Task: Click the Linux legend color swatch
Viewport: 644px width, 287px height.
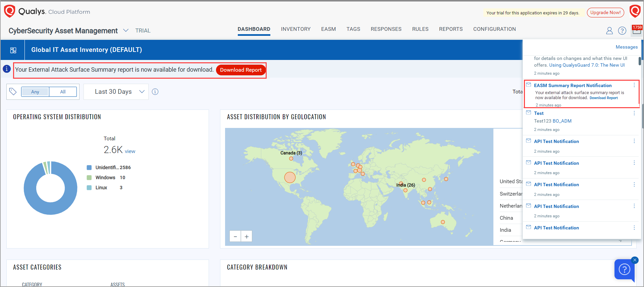Action: click(89, 188)
